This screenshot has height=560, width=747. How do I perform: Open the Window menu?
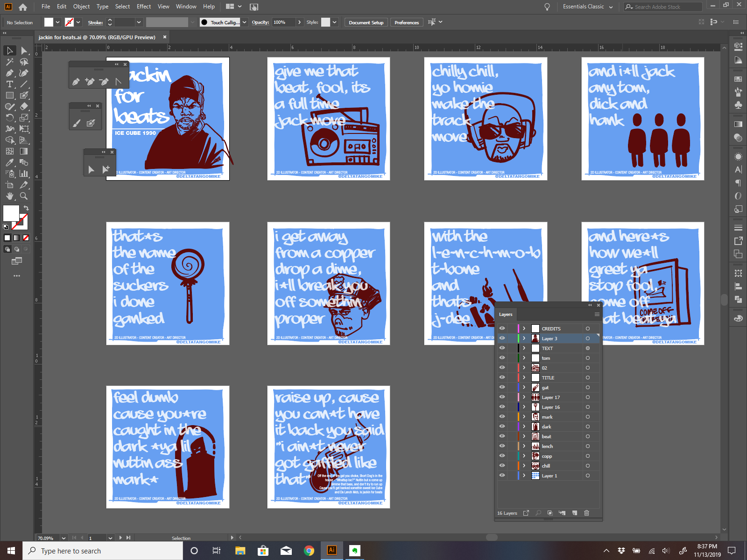tap(186, 7)
